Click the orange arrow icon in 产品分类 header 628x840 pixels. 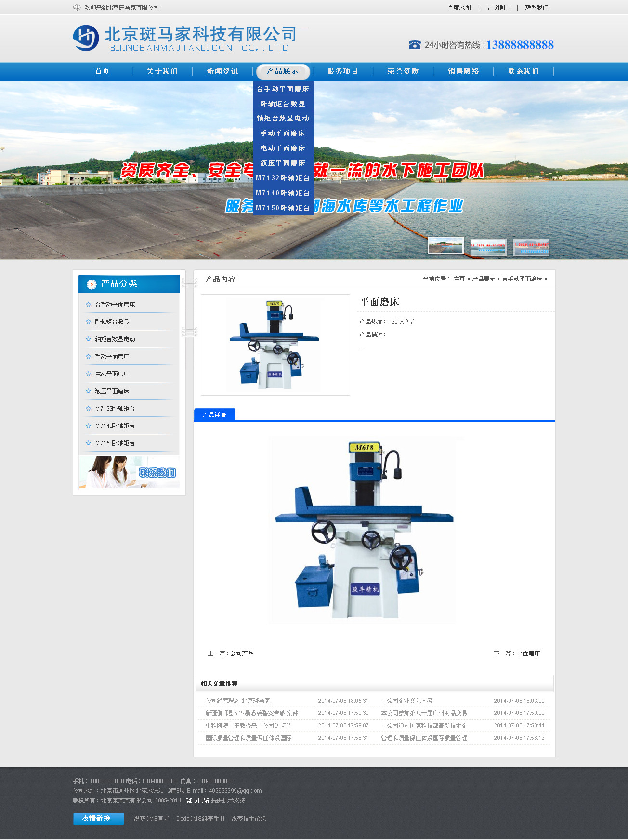click(x=92, y=285)
